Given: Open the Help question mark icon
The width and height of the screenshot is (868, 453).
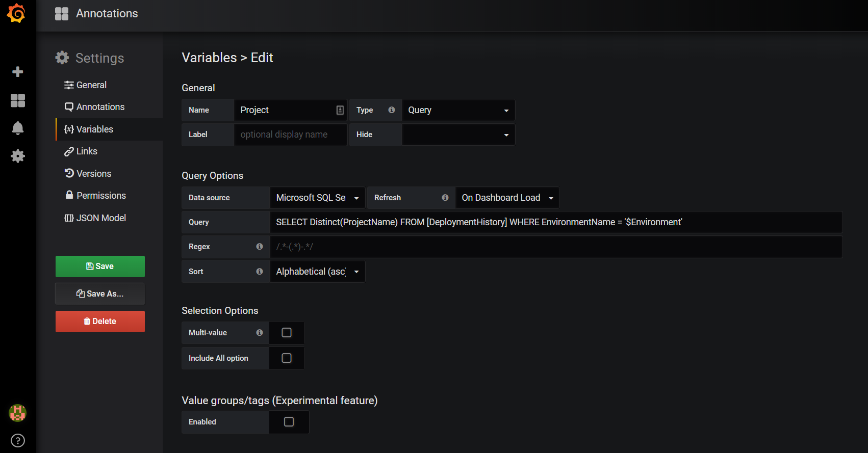Looking at the screenshot, I should [x=18, y=440].
